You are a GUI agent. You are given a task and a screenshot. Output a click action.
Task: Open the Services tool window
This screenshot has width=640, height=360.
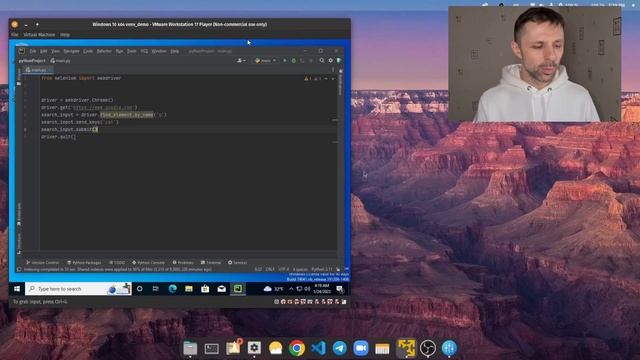click(x=238, y=262)
